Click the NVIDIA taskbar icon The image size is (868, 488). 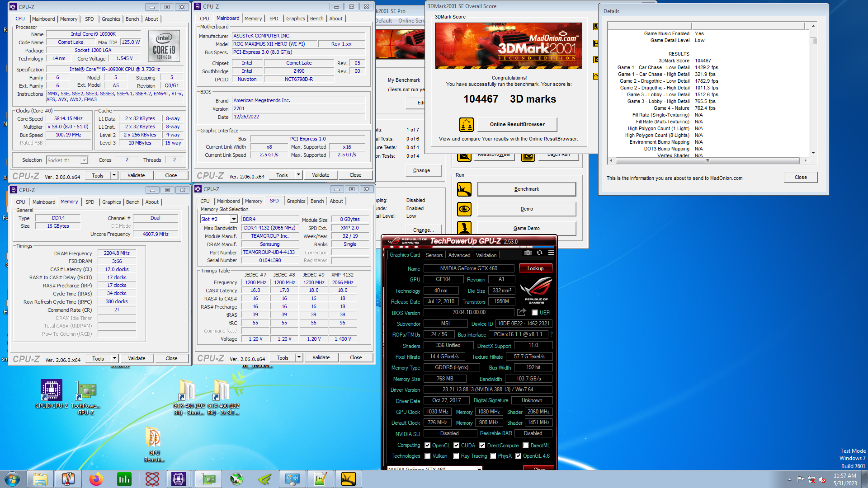[x=264, y=479]
